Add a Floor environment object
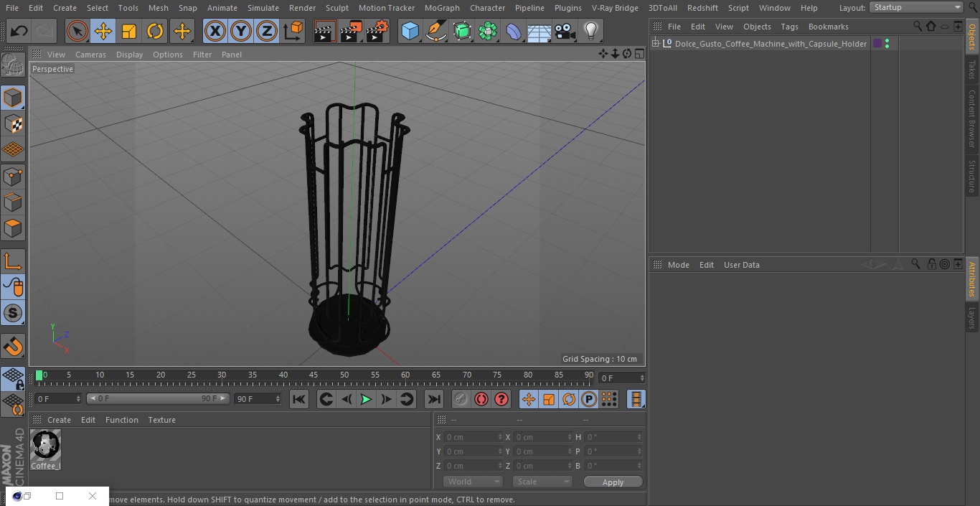The height and width of the screenshot is (506, 980). pos(539,31)
